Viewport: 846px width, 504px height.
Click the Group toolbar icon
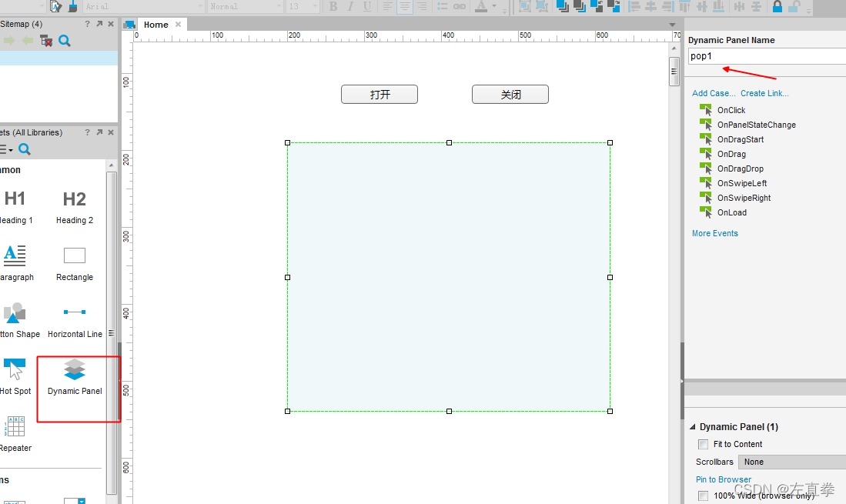524,6
